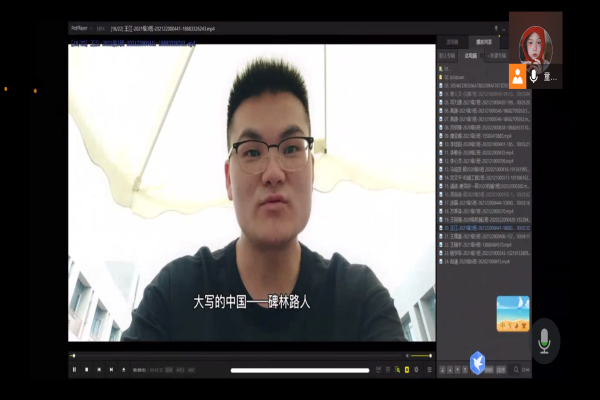The width and height of the screenshot is (600, 400).
Task: Pause the video with the play/pause button
Action: [74, 370]
